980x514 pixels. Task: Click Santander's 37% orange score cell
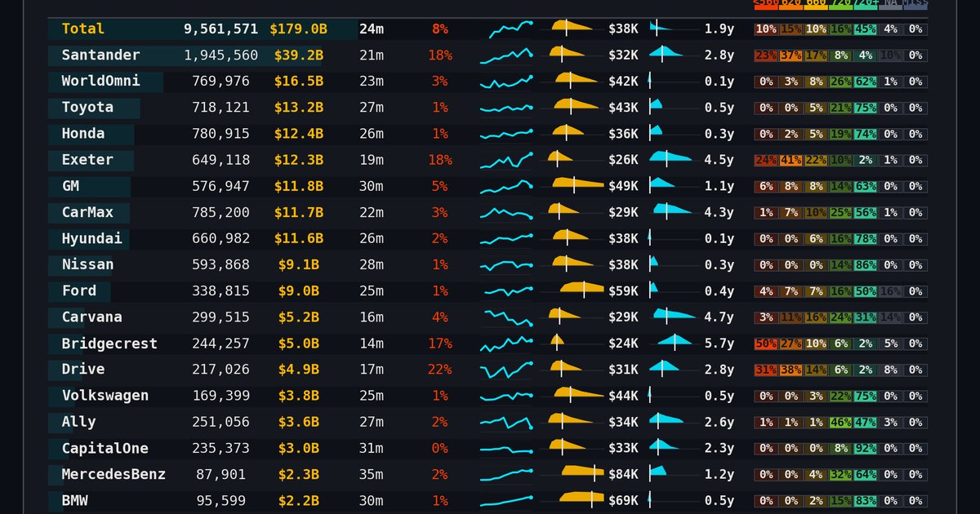click(x=791, y=55)
